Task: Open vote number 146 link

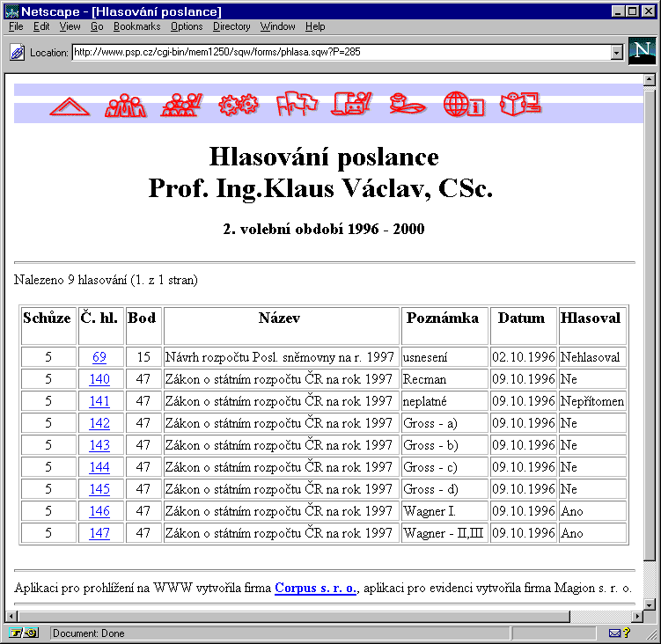Action: (x=99, y=511)
